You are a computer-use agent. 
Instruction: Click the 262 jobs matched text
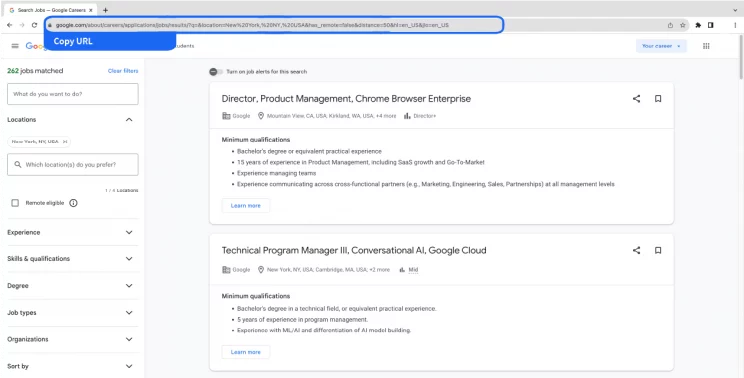(35, 71)
